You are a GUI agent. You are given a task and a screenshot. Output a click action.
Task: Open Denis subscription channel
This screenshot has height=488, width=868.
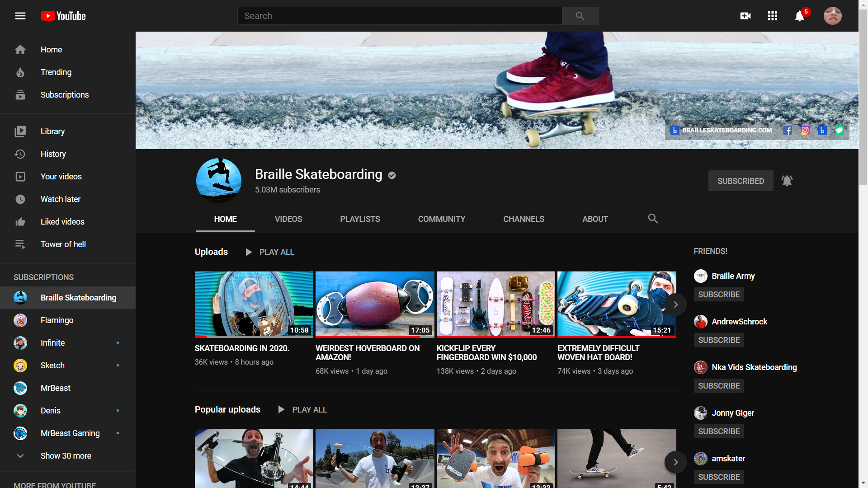68,411
